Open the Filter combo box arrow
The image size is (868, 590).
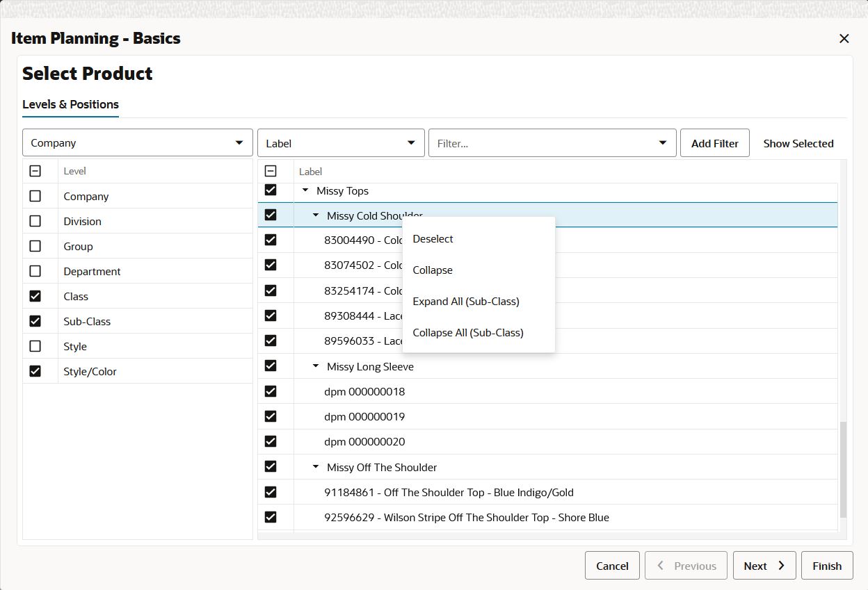(662, 143)
